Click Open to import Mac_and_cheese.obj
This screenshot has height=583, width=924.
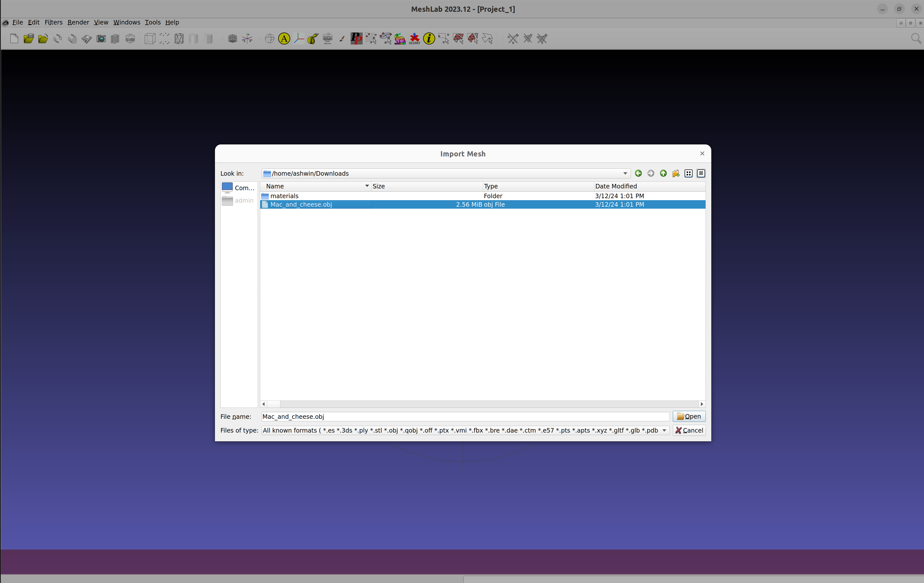coord(689,416)
